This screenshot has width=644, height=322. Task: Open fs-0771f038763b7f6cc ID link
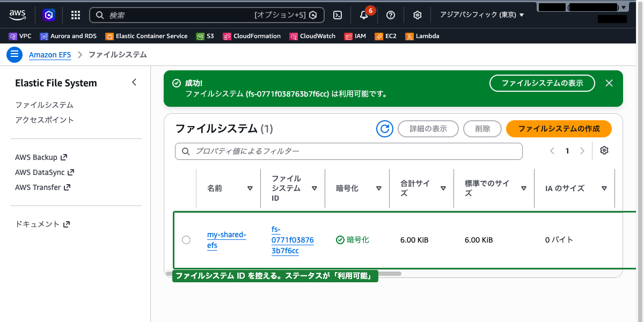point(292,240)
